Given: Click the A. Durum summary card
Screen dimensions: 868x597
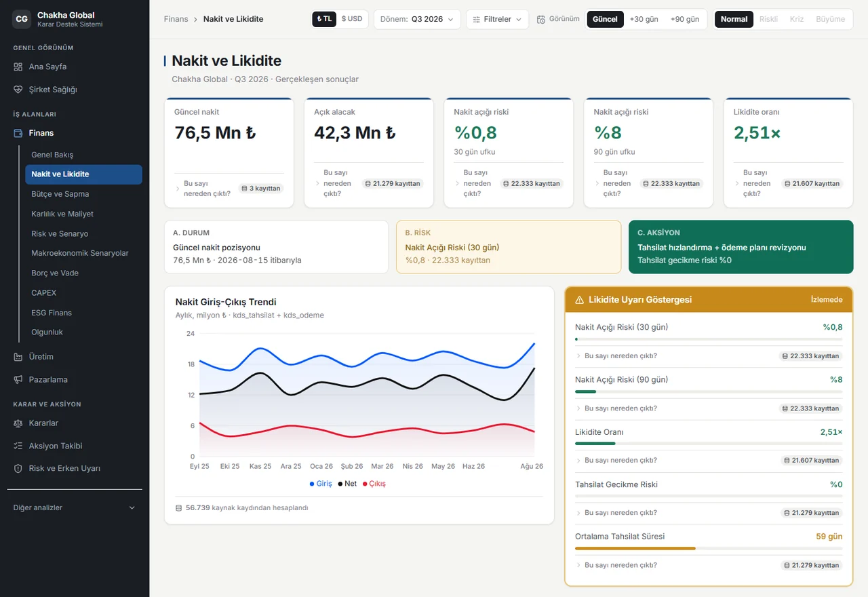Looking at the screenshot, I should pyautogui.click(x=277, y=247).
